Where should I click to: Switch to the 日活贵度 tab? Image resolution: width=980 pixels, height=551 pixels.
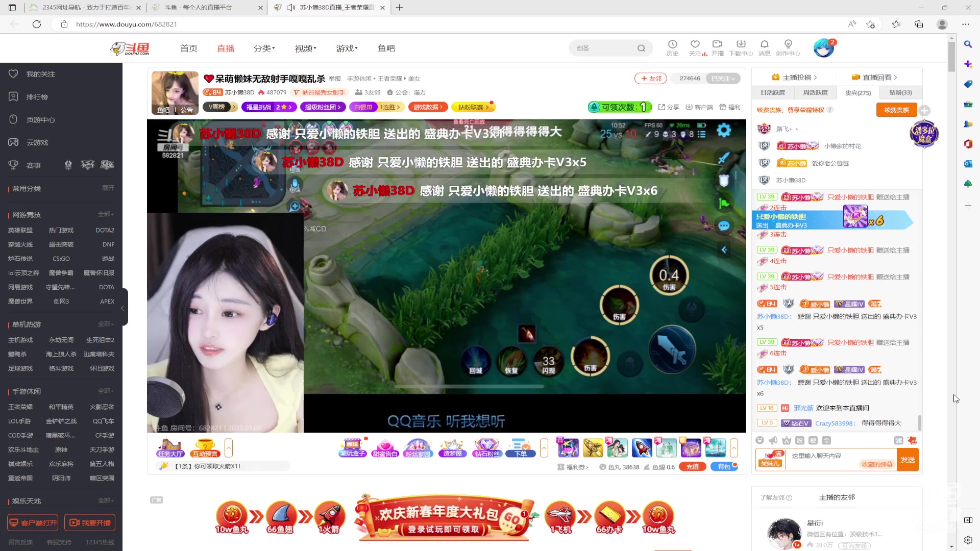[772, 92]
